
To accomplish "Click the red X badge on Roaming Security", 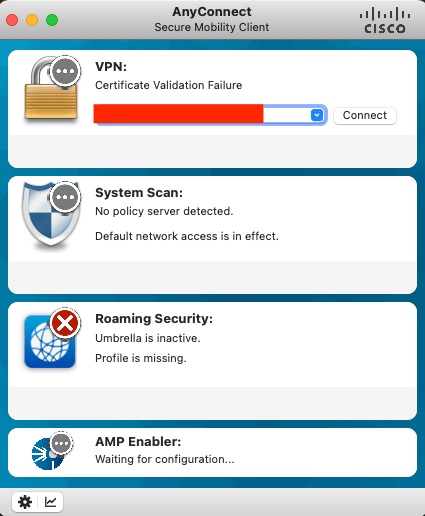I will click(x=65, y=323).
